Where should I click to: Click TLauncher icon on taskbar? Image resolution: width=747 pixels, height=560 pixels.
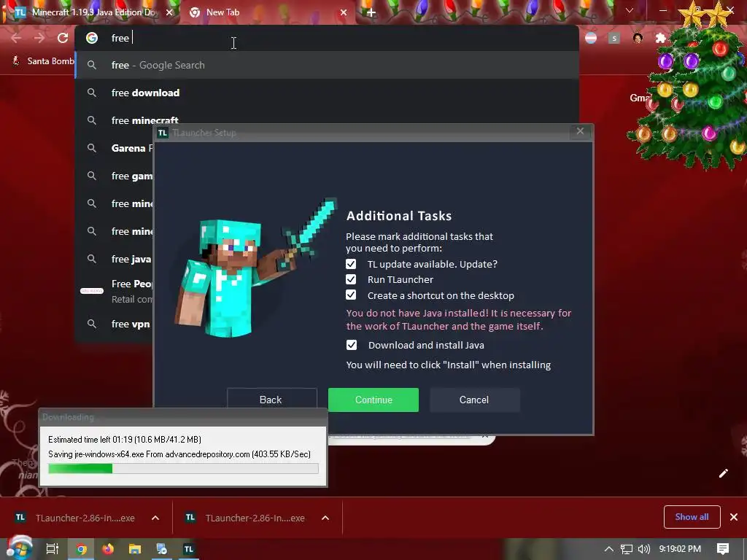tap(189, 549)
